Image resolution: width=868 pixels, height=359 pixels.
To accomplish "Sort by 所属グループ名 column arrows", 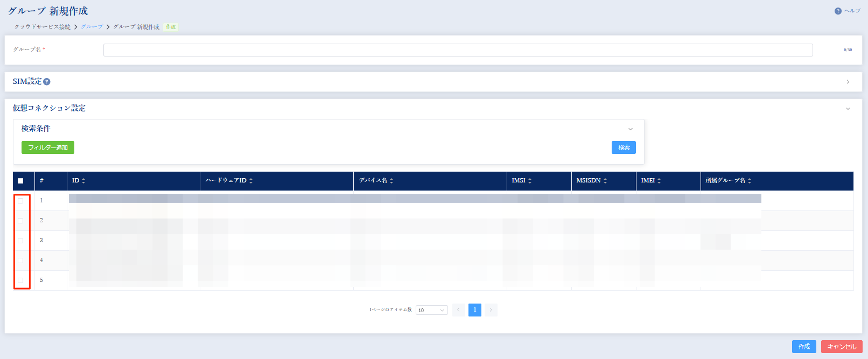I will point(750,181).
